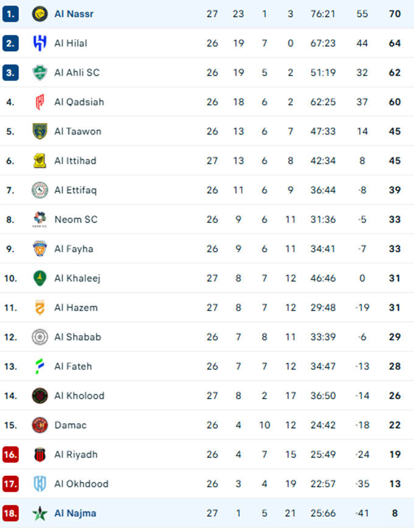
Task: Open the Al Kholood team link
Action: [x=79, y=395]
